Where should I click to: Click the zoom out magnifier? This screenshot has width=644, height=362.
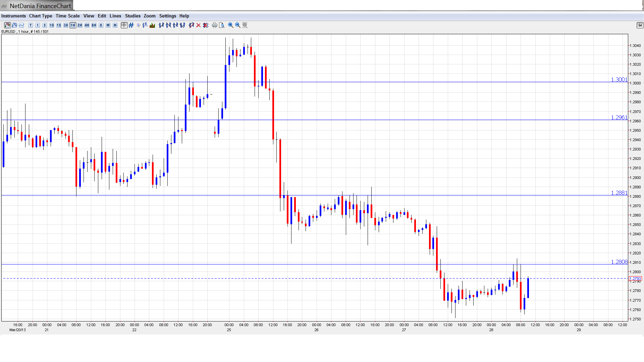click(x=238, y=25)
